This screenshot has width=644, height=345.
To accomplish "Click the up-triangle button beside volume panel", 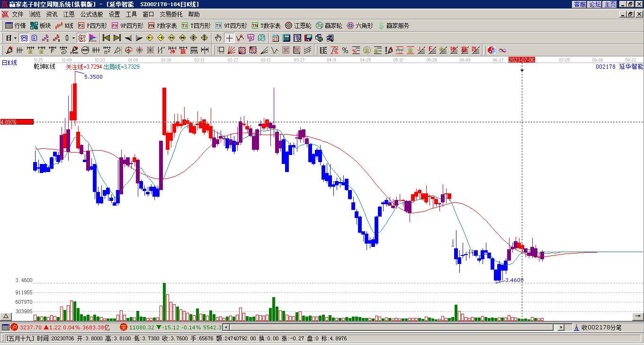I will (x=6, y=317).
